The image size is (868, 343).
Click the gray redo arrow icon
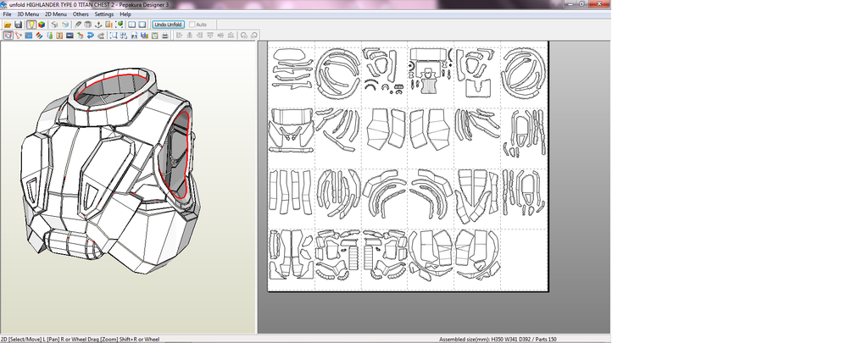(101, 36)
